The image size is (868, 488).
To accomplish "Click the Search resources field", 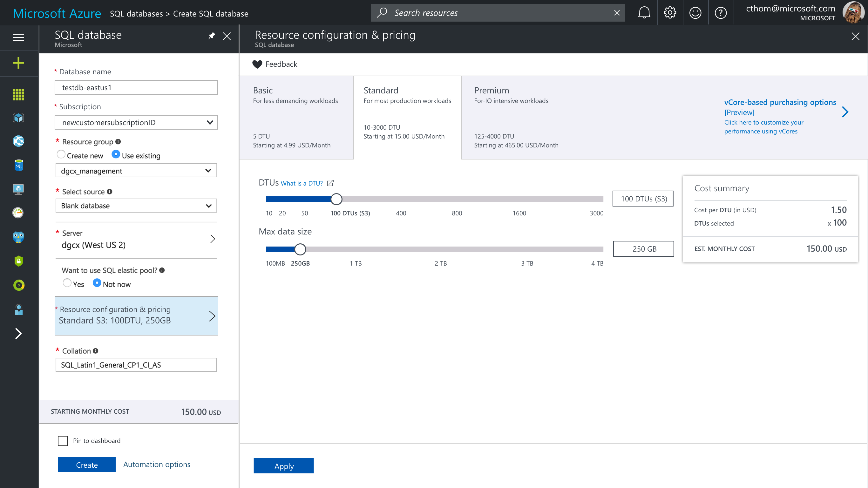I will [498, 13].
